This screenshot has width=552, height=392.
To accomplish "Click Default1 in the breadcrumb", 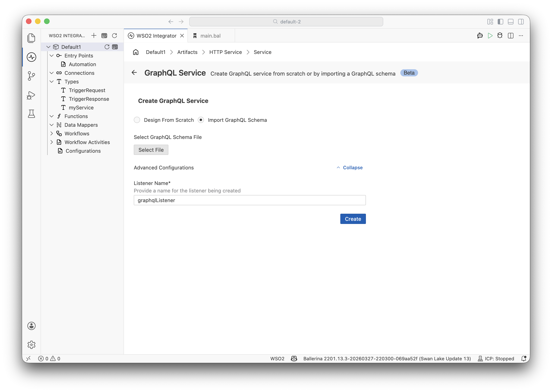I will click(x=156, y=52).
